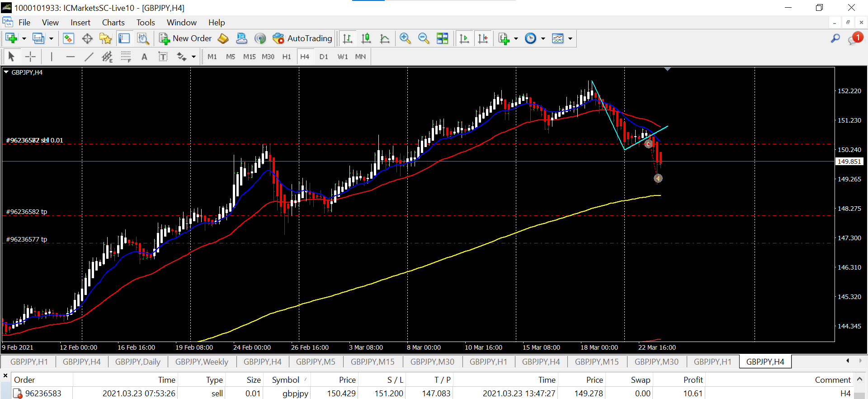Viewport: 868px width, 399px height.
Task: Open the Tools menu
Action: [x=146, y=23]
